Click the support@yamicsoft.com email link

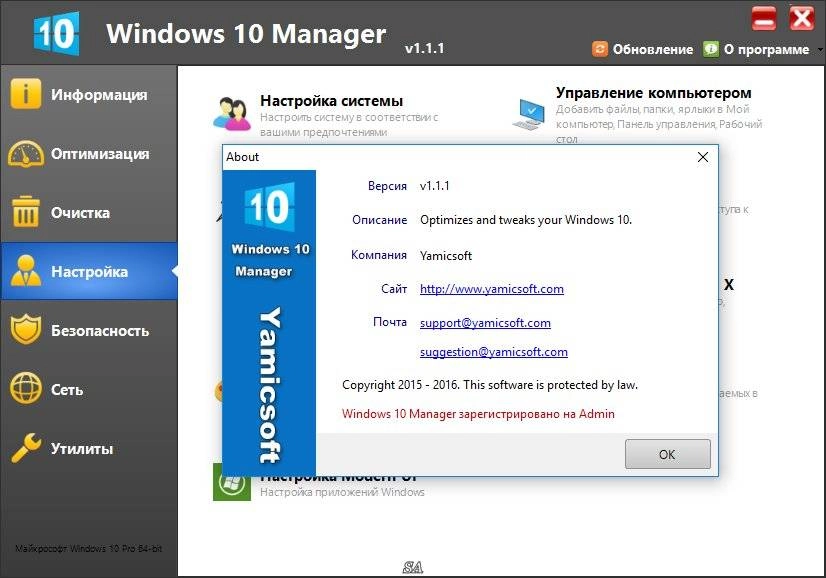coord(485,322)
